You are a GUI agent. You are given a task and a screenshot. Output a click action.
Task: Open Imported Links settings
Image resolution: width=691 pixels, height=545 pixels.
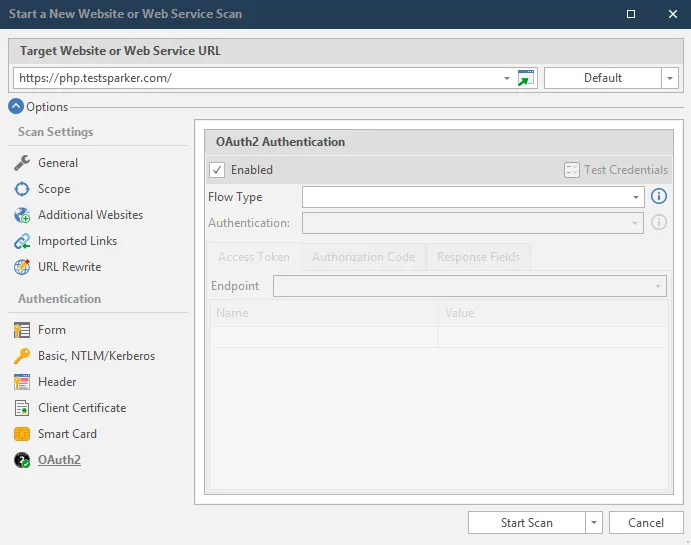pyautogui.click(x=77, y=241)
